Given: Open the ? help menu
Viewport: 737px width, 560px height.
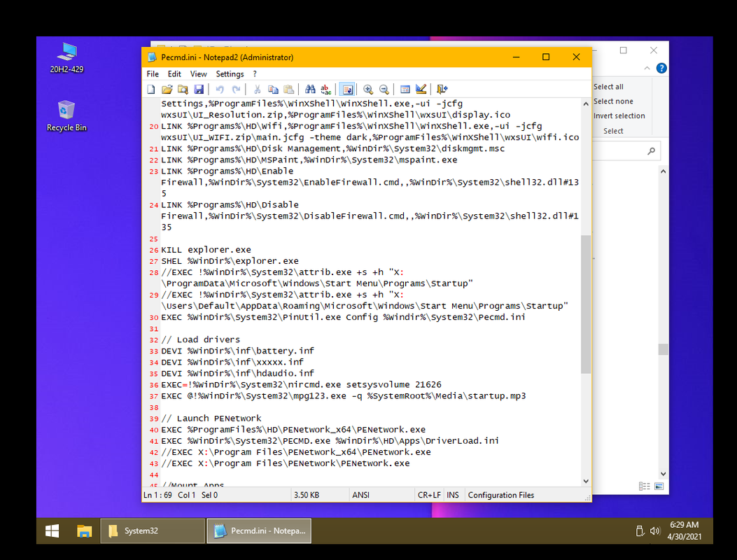Looking at the screenshot, I should [x=255, y=73].
